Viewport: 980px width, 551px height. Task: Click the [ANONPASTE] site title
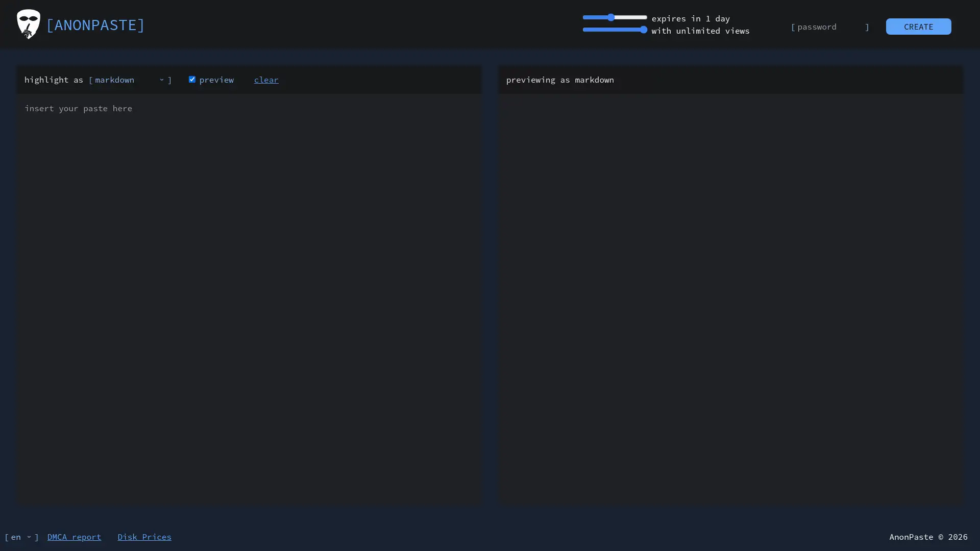pos(95,25)
